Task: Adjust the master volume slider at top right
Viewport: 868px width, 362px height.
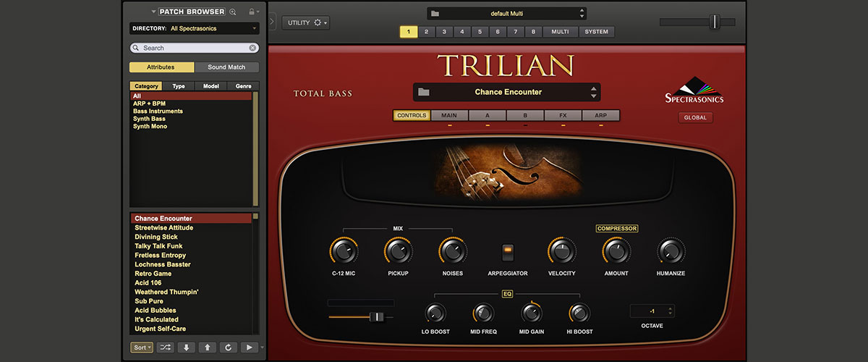Action: (x=715, y=22)
